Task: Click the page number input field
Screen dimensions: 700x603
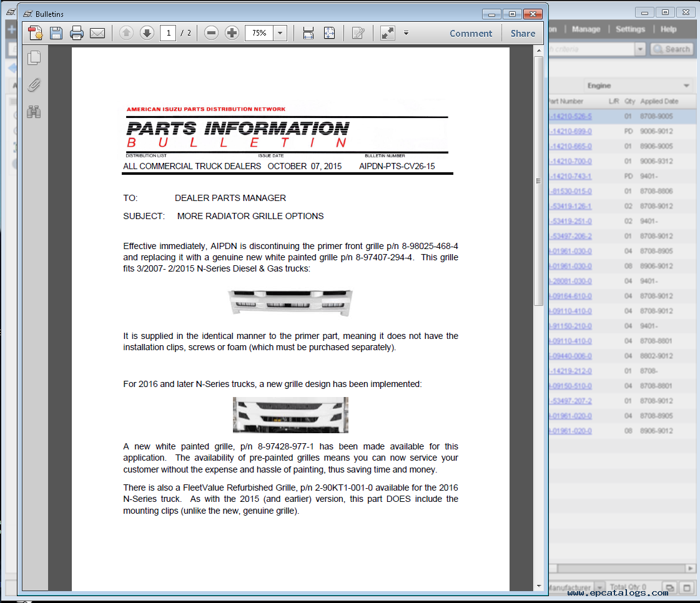Action: pos(169,33)
